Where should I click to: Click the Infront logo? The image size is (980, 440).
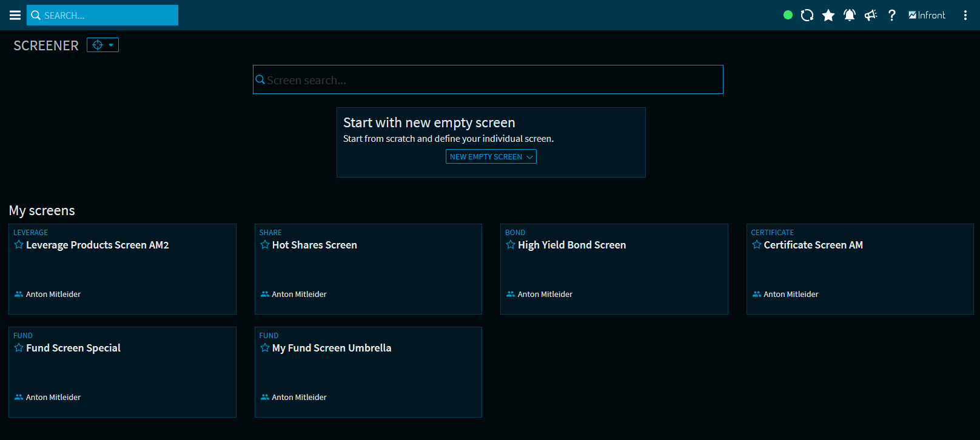[927, 15]
